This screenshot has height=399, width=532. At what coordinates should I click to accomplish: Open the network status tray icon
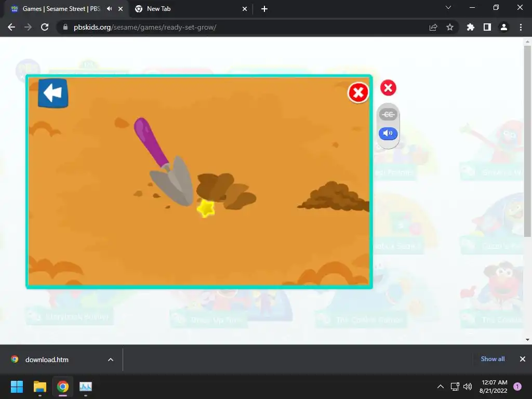click(x=455, y=387)
